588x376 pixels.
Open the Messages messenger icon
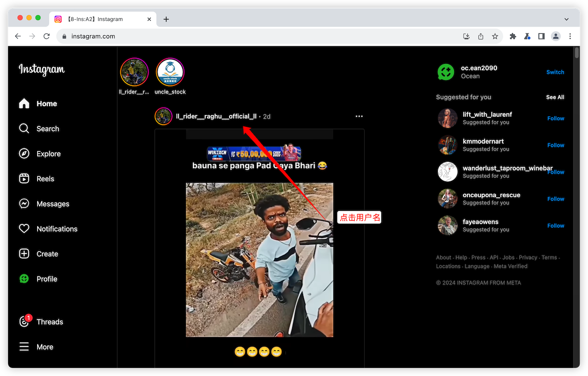click(x=24, y=204)
